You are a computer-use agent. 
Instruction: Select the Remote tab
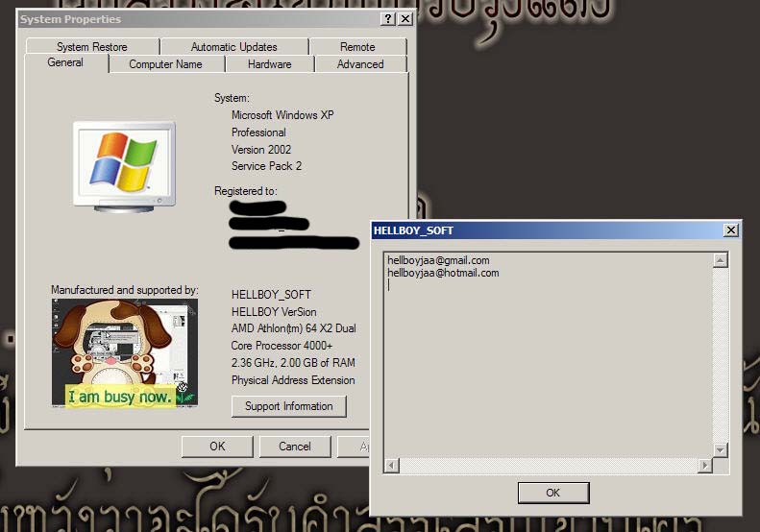coord(357,47)
